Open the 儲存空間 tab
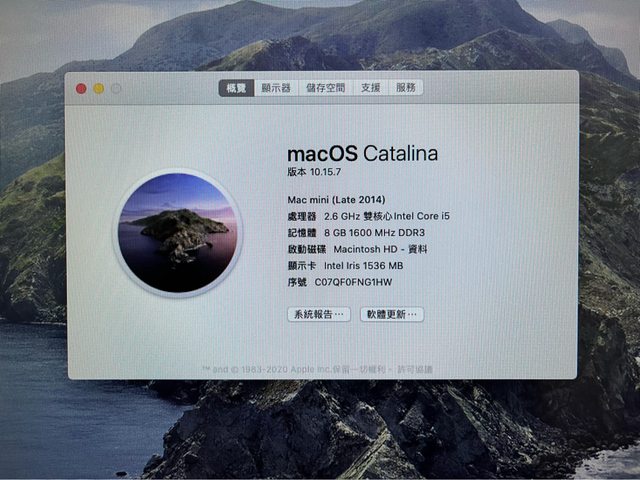 (325, 88)
